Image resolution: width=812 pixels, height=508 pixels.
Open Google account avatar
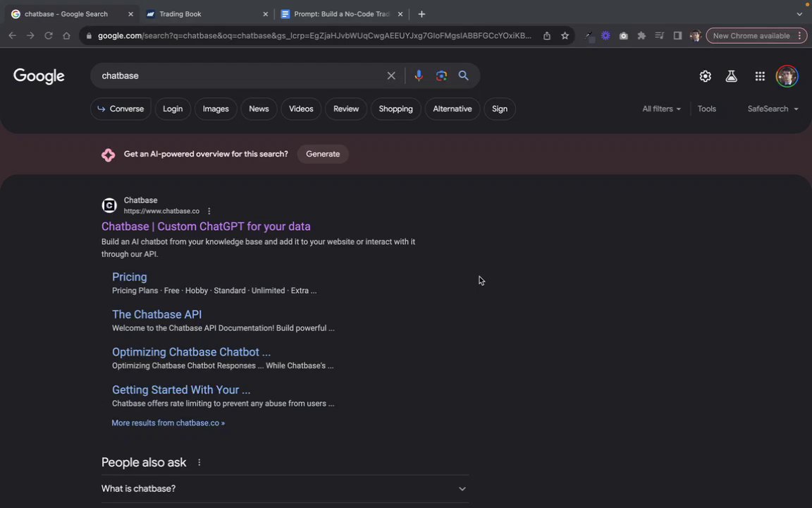787,76
